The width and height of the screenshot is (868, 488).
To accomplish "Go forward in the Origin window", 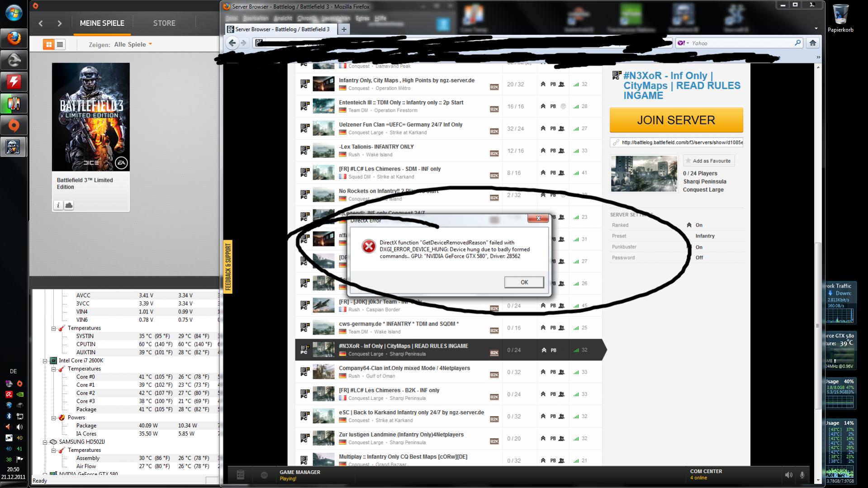I will pyautogui.click(x=60, y=23).
